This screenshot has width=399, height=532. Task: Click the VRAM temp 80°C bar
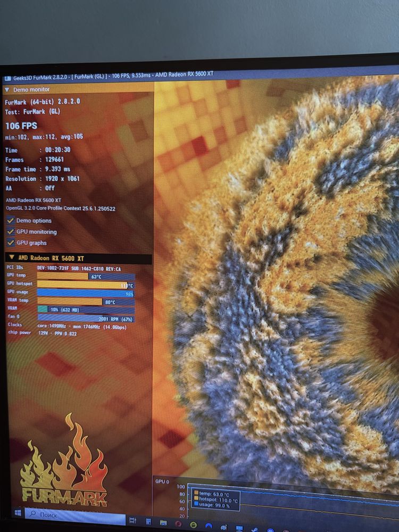coord(86,301)
